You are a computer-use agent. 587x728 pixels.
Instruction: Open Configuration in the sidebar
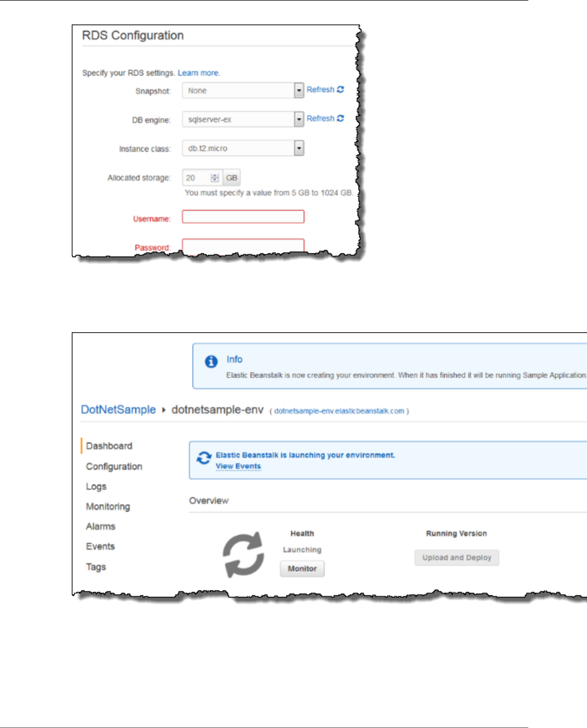[114, 466]
